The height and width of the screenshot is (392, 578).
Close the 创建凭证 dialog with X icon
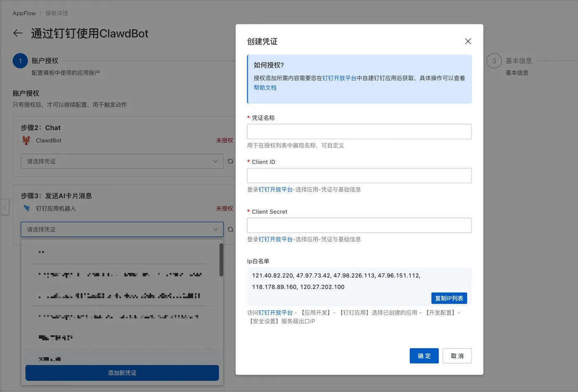[x=468, y=41]
